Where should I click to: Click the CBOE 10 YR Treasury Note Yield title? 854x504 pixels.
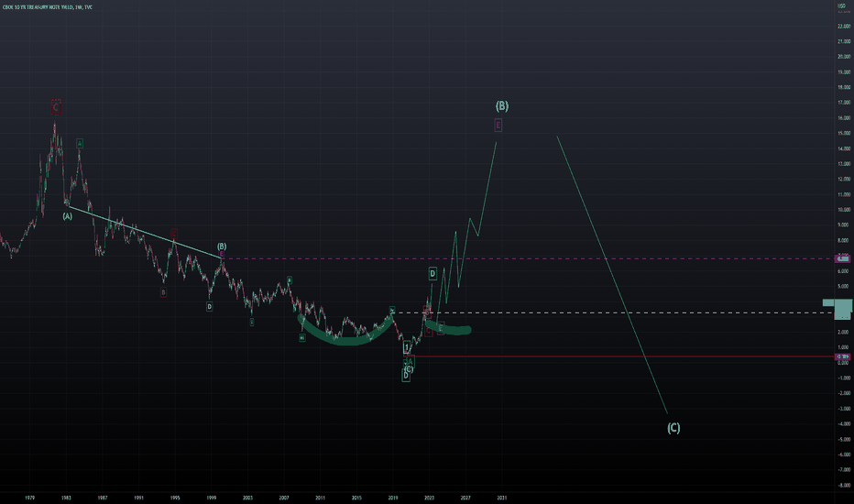48,7
